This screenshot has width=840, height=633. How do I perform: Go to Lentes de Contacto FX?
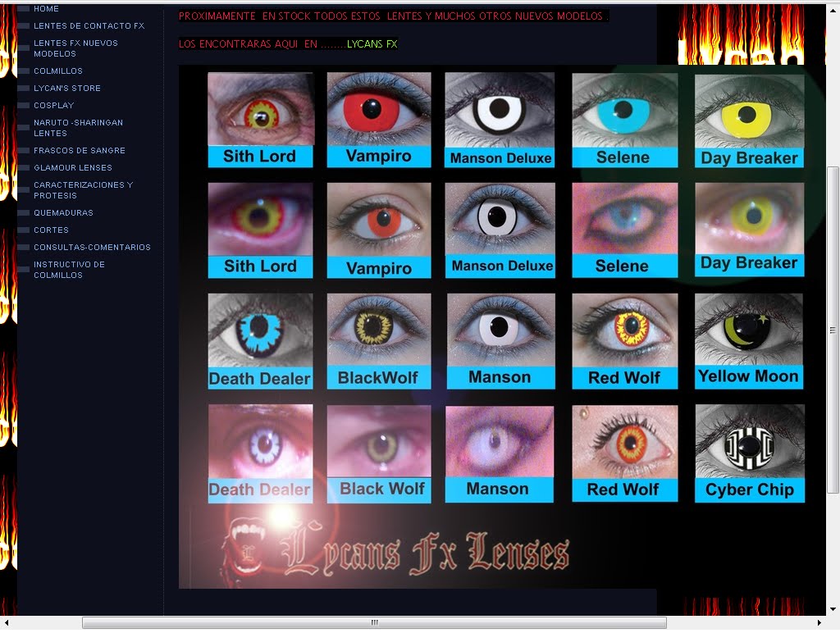[x=89, y=25]
